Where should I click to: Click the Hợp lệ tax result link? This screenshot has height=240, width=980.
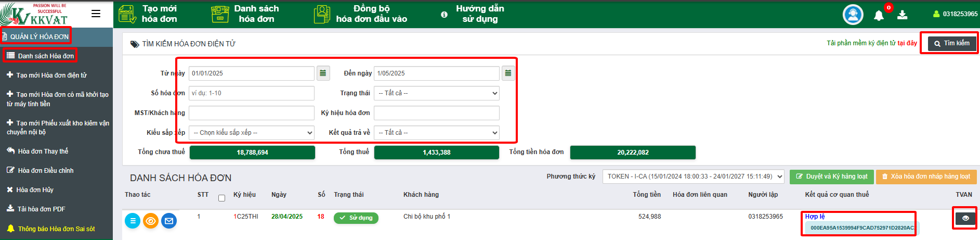click(815, 217)
